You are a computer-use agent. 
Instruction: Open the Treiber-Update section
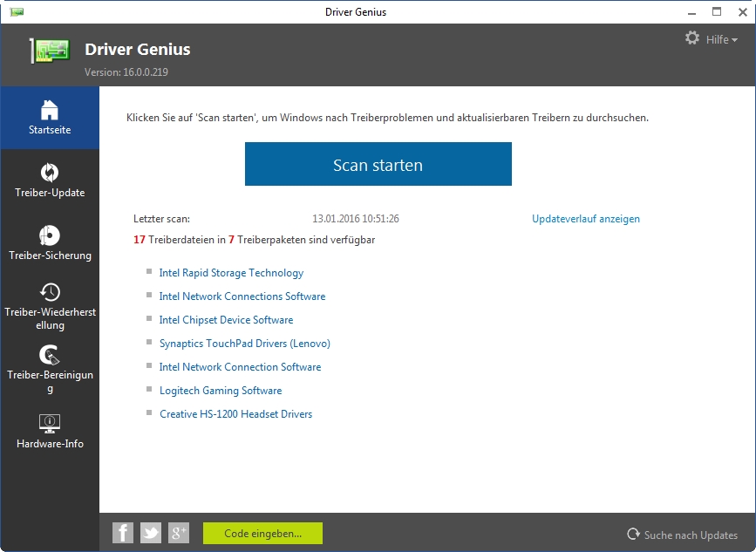pos(50,181)
